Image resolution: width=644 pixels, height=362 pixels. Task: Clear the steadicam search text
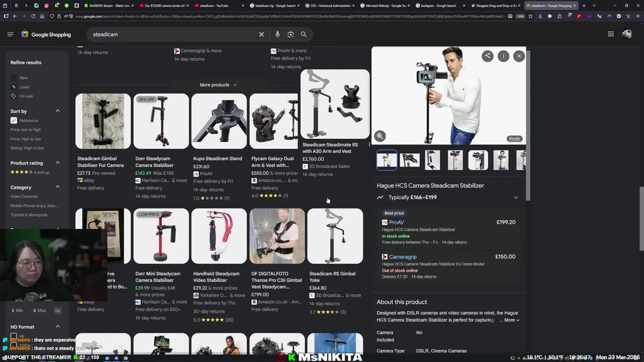pos(261,34)
